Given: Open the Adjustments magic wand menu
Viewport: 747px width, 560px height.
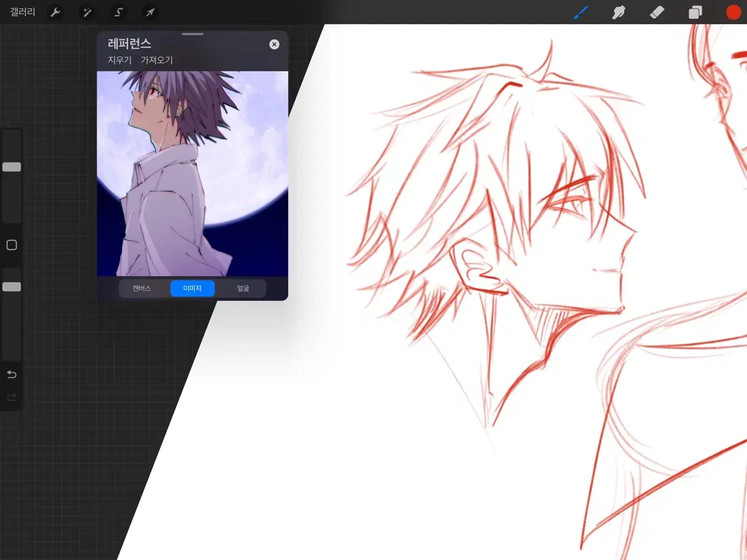Looking at the screenshot, I should 87,12.
